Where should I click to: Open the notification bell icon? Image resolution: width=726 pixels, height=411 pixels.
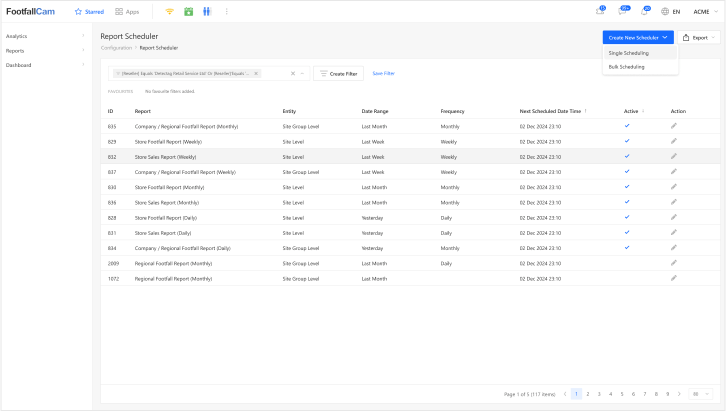pyautogui.click(x=645, y=11)
